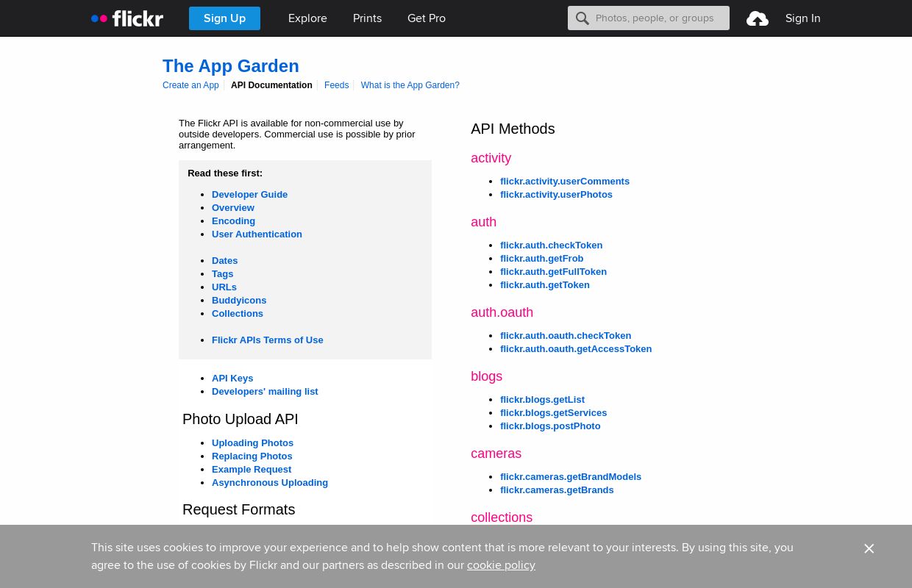Click the 'Read these first:' label
This screenshot has width=912, height=588.
tap(225, 173)
